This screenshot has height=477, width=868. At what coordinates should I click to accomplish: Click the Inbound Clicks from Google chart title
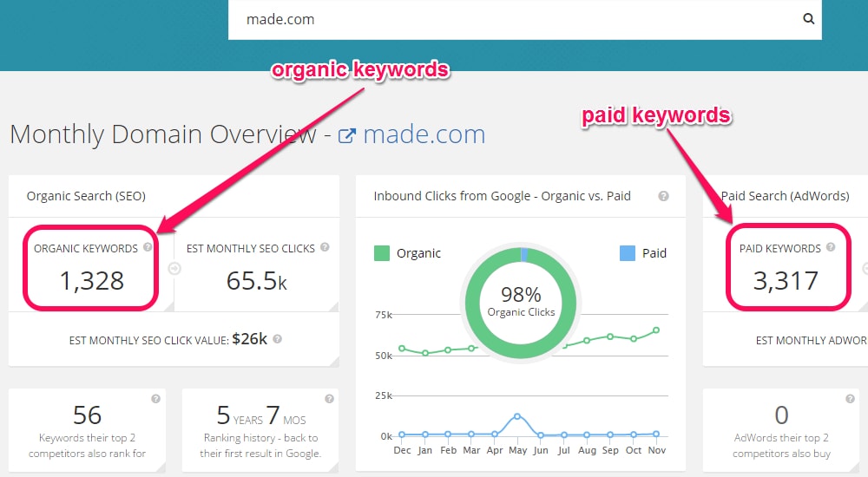click(x=502, y=196)
